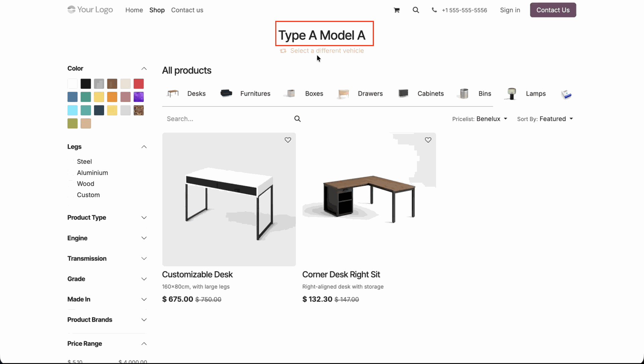Viewport: 644px width, 364px height.
Task: Submit search with the search bar magnifier
Action: [297, 119]
